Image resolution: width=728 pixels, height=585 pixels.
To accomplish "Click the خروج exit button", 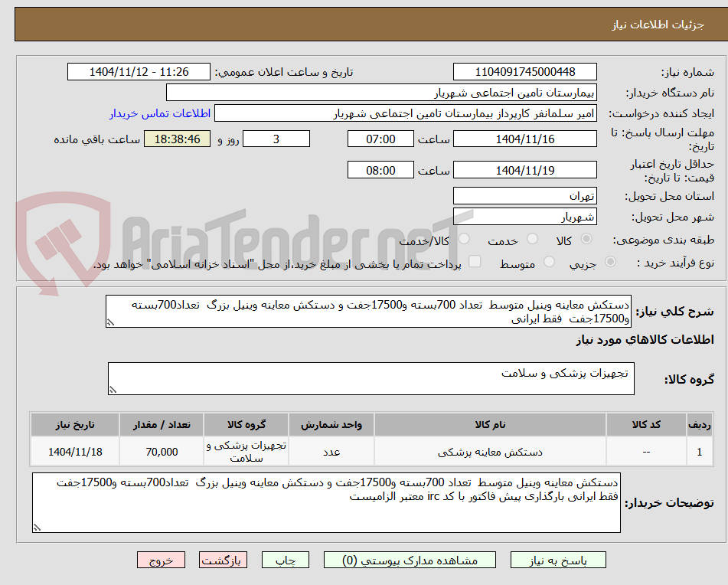I will 161,560.
